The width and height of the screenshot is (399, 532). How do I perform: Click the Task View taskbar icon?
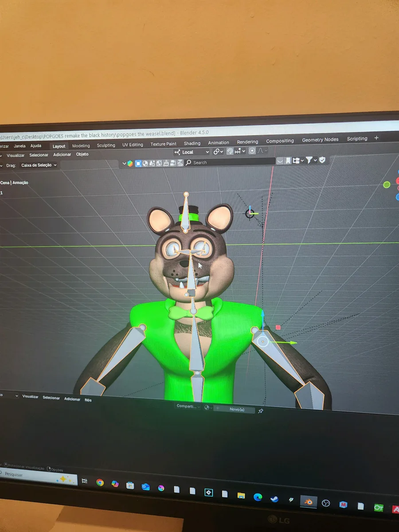coord(85,481)
